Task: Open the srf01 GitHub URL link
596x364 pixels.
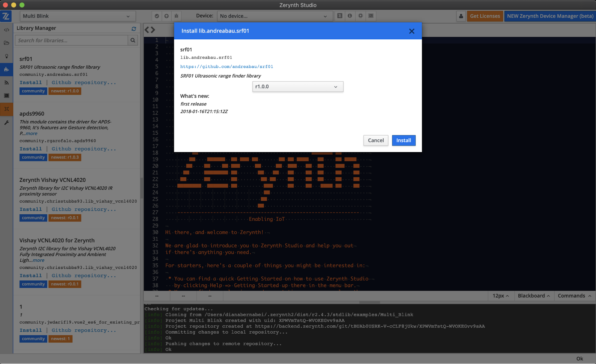Action: pos(227,66)
